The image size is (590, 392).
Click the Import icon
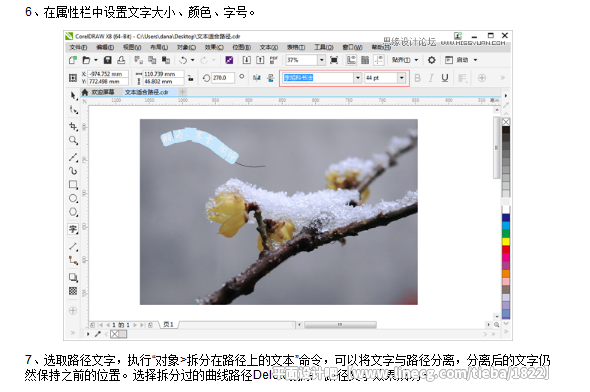click(246, 60)
